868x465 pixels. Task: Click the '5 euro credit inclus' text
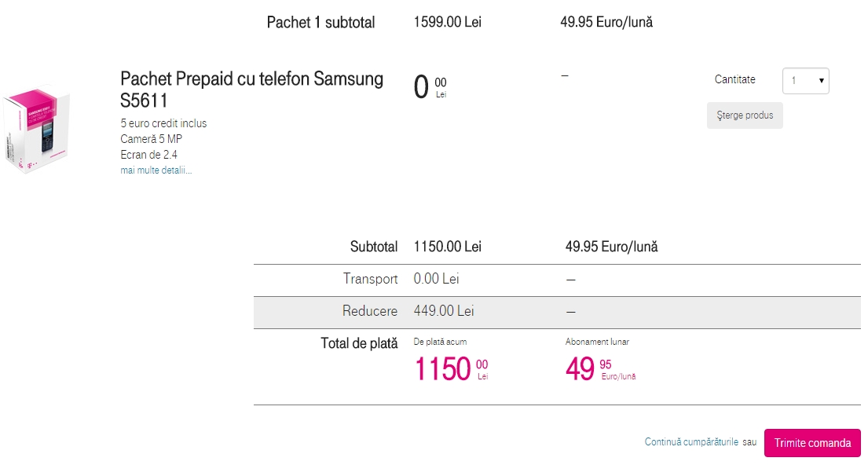[163, 123]
